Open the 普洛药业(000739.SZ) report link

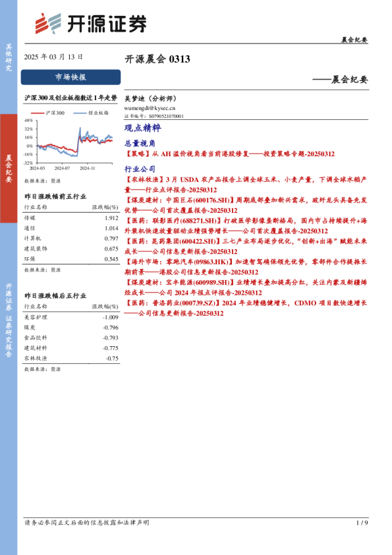[x=246, y=308]
